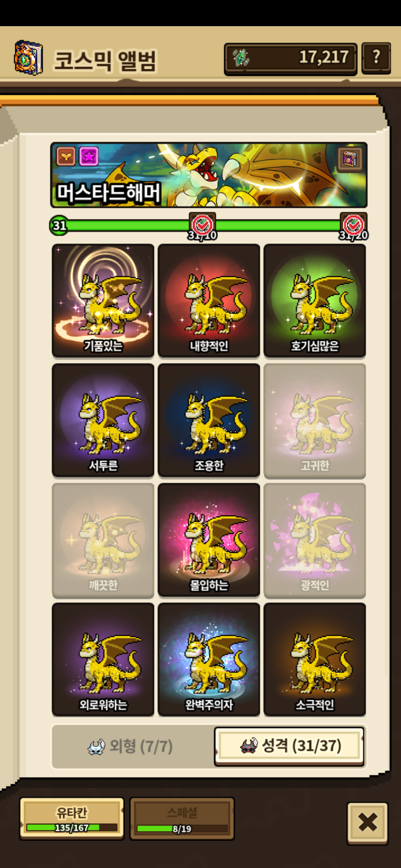Screen dimensions: 401x868
Task: Select the locked 고귀한 dragon card
Action: (x=315, y=420)
